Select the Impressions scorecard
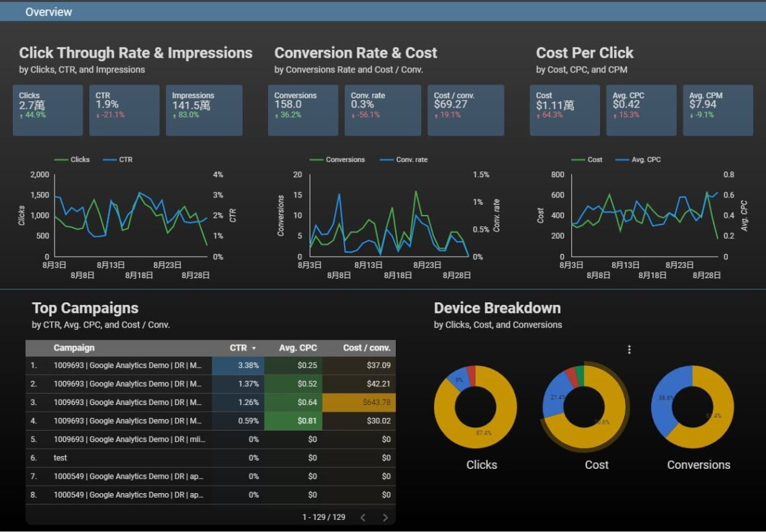Viewport: 766px width, 532px height. tap(204, 110)
